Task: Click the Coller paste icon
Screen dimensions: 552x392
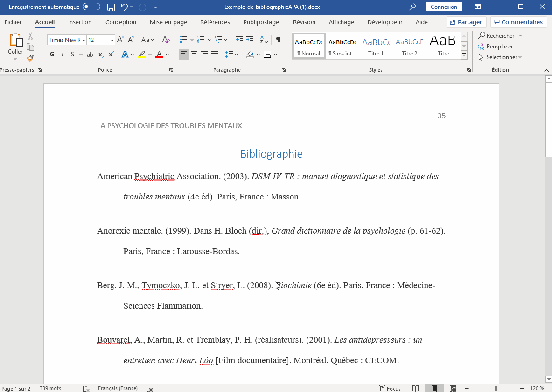Action: pos(15,40)
